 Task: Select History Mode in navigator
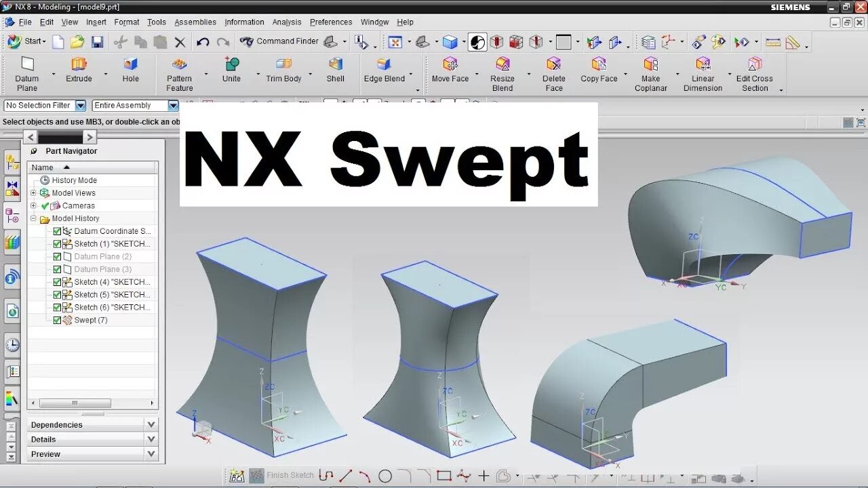coord(74,180)
